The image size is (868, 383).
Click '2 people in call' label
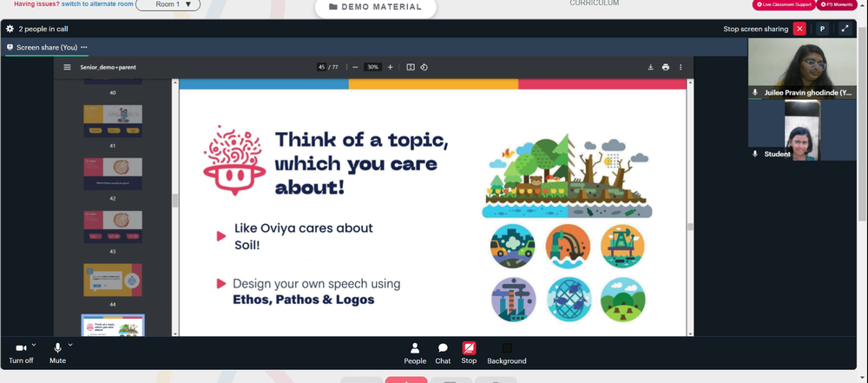[x=43, y=29]
